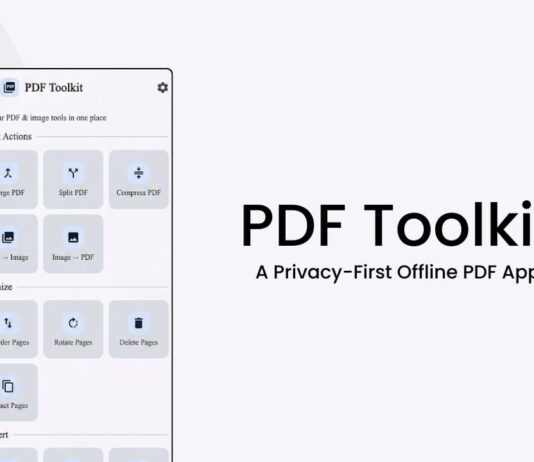Image resolution: width=534 pixels, height=462 pixels.
Task: Open the Split PDF label
Action: pos(73,193)
